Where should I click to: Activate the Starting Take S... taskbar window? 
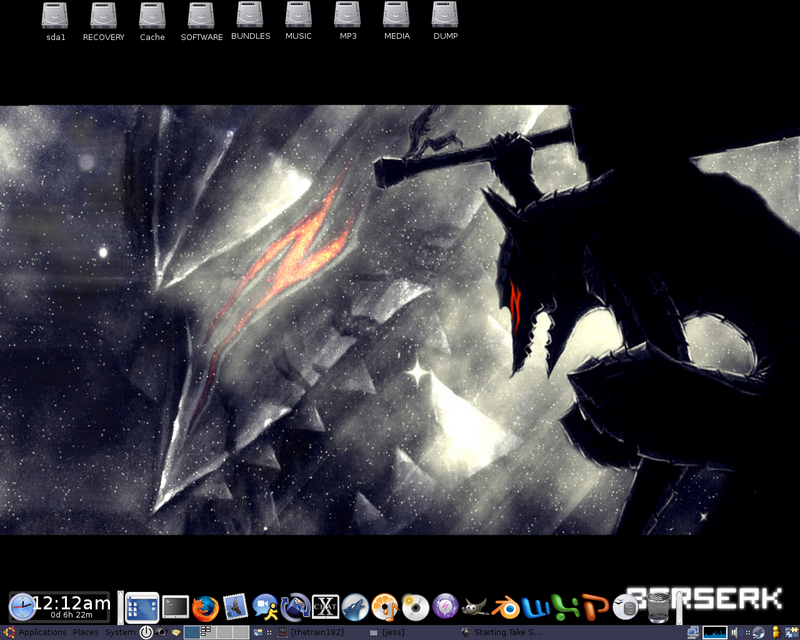click(501, 632)
